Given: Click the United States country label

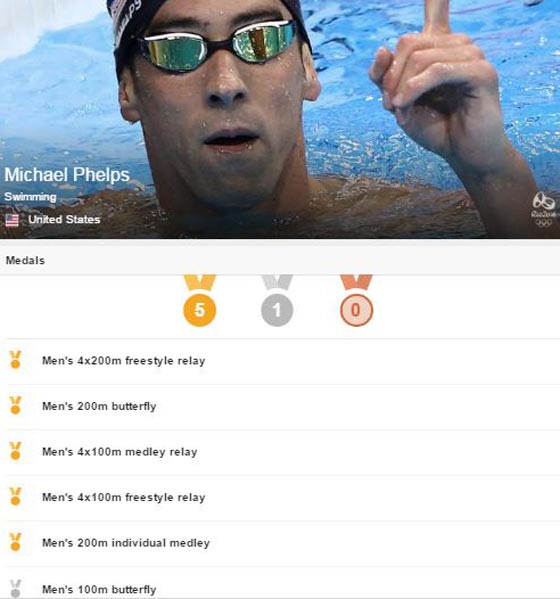Looking at the screenshot, I should 64,220.
